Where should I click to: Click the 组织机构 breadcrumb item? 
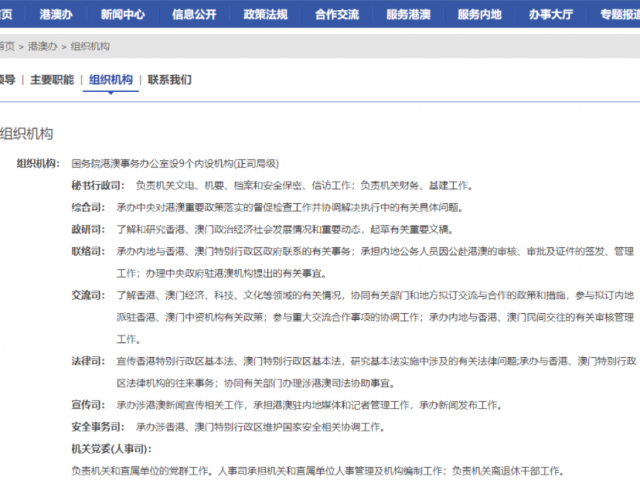click(x=90, y=46)
